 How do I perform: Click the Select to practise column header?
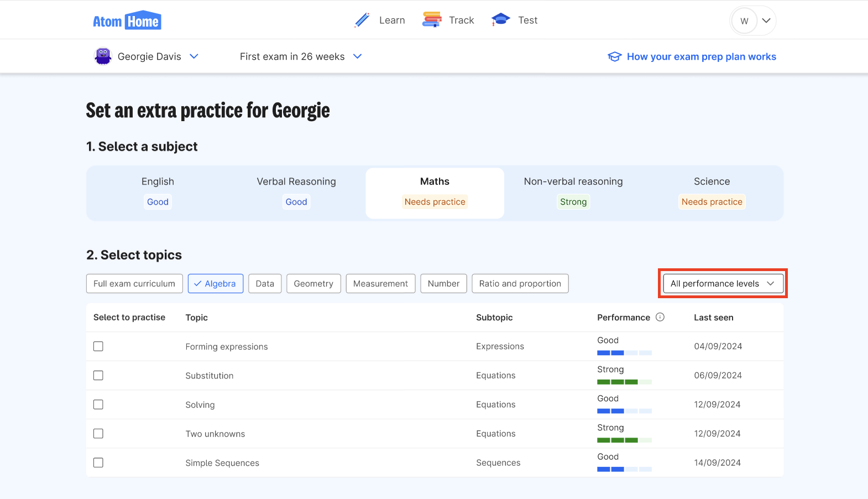(129, 317)
